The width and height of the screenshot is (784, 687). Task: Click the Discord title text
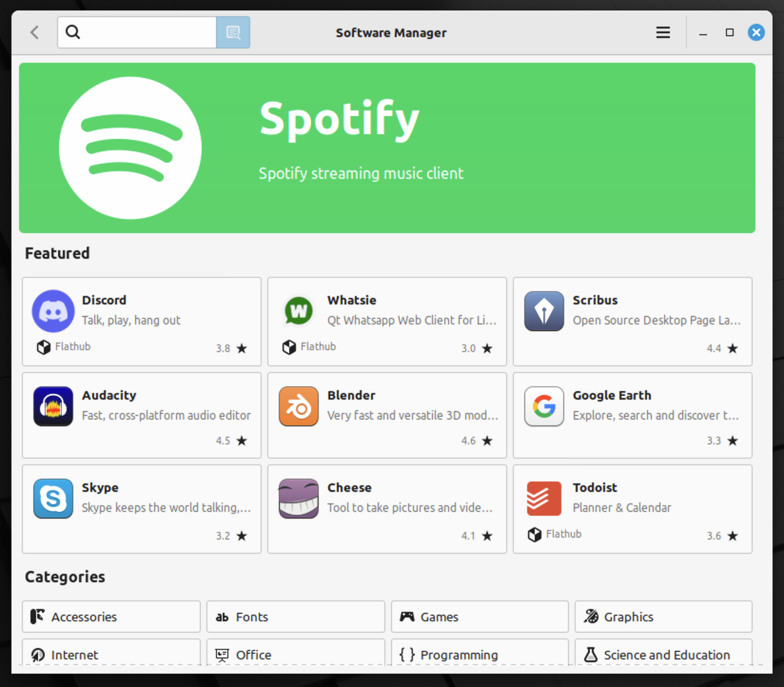click(x=104, y=300)
